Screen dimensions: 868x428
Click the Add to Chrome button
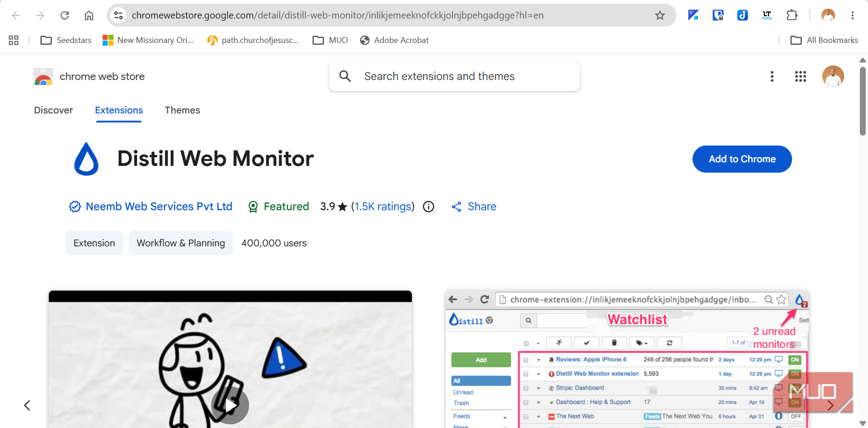point(742,159)
